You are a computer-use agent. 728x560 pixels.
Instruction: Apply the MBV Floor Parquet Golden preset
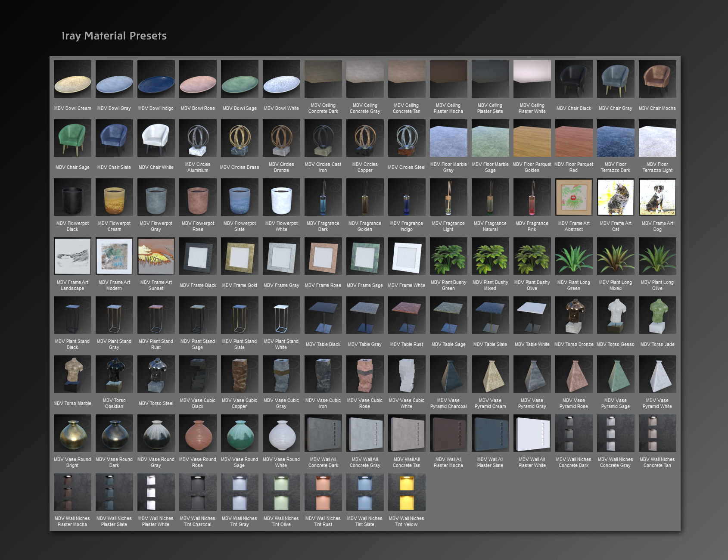532,138
